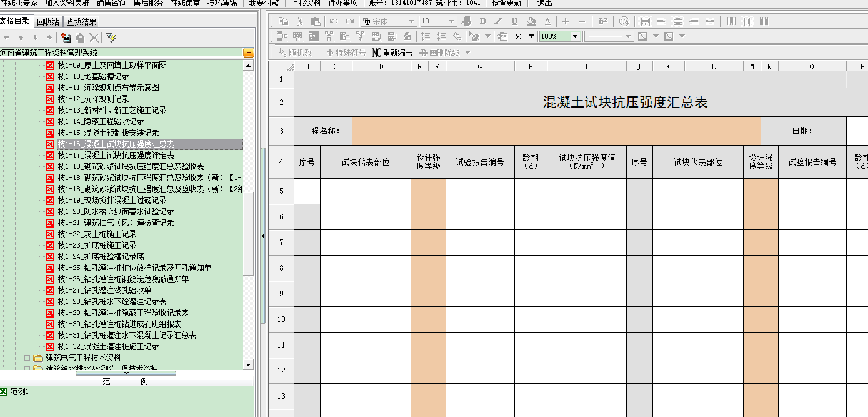Toggle bold text formatting
This screenshot has width=868, height=417.
(482, 21)
